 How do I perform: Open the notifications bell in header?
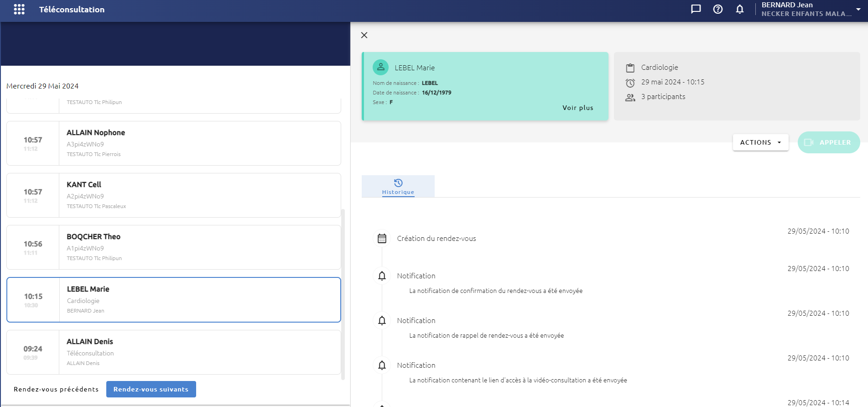pos(740,9)
